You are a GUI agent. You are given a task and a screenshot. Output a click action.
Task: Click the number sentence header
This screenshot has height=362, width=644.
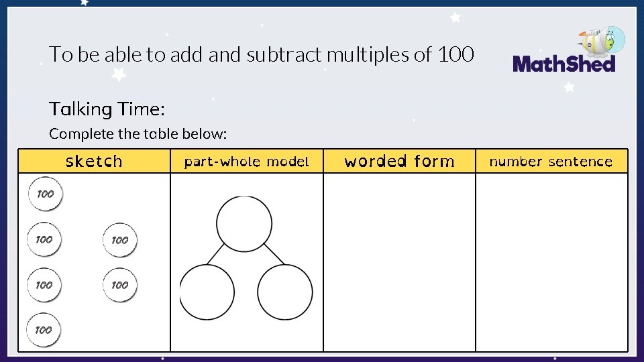click(551, 161)
